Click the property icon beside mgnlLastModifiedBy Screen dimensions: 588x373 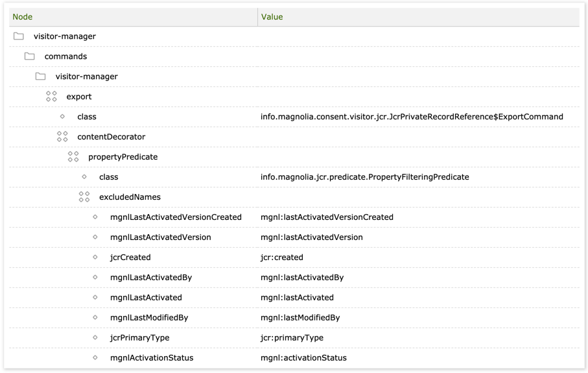(95, 317)
